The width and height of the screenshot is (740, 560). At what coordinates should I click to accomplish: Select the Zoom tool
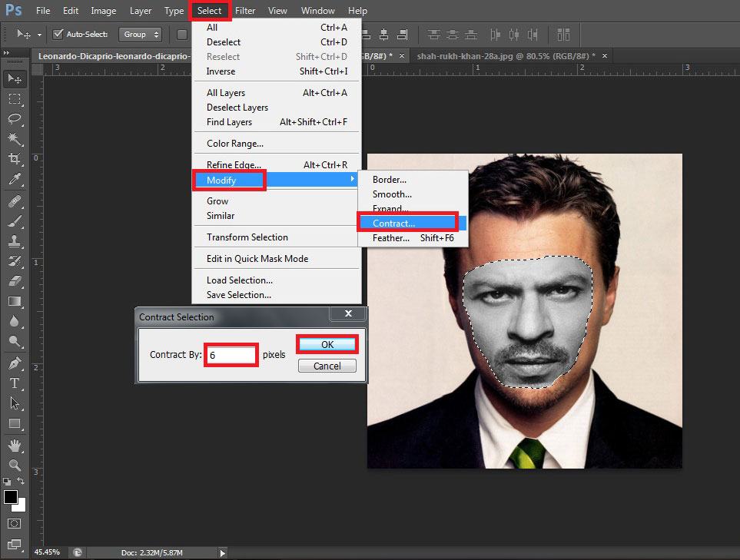tap(15, 466)
